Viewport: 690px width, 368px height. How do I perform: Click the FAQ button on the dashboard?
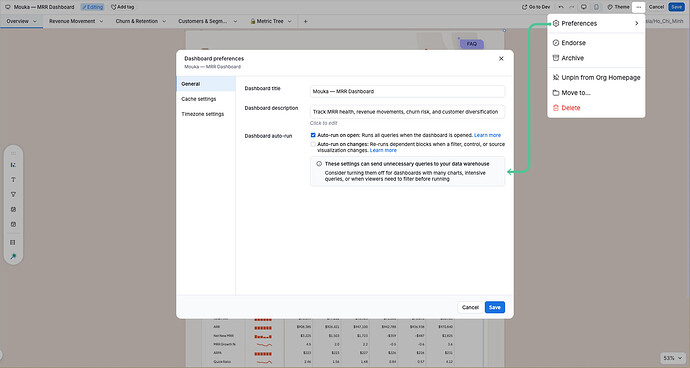[x=472, y=44]
